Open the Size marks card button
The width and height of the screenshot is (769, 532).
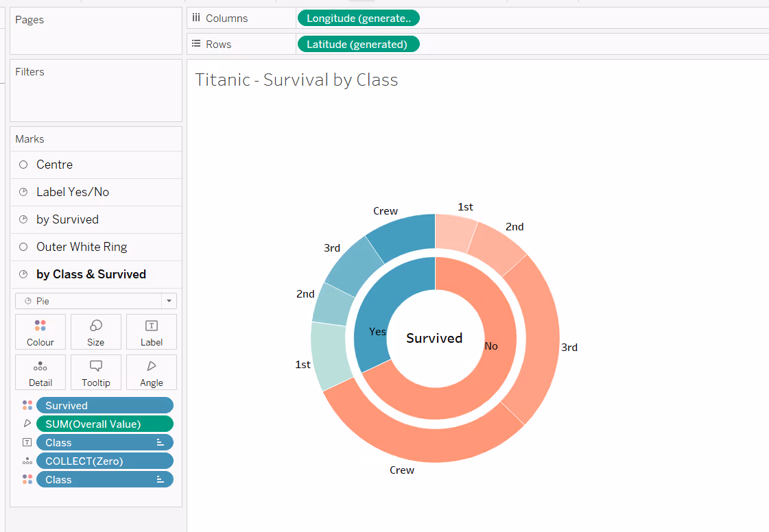point(95,332)
